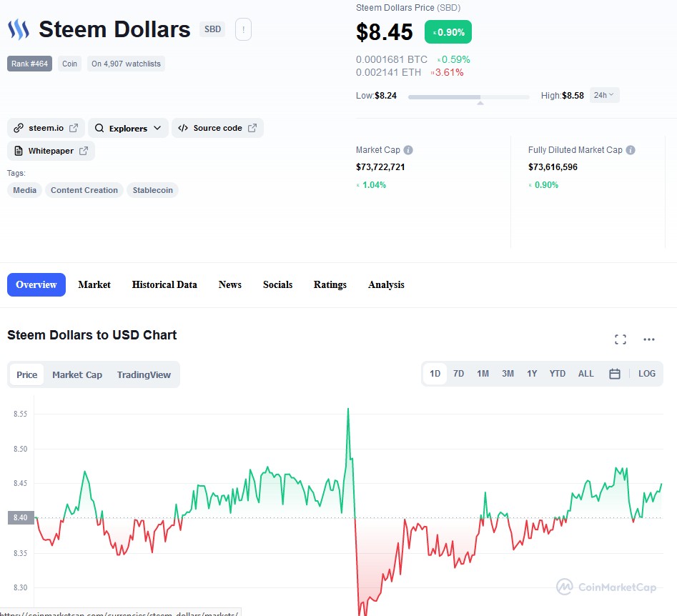Open the Historical Data tab
The height and width of the screenshot is (616, 677).
pos(164,285)
